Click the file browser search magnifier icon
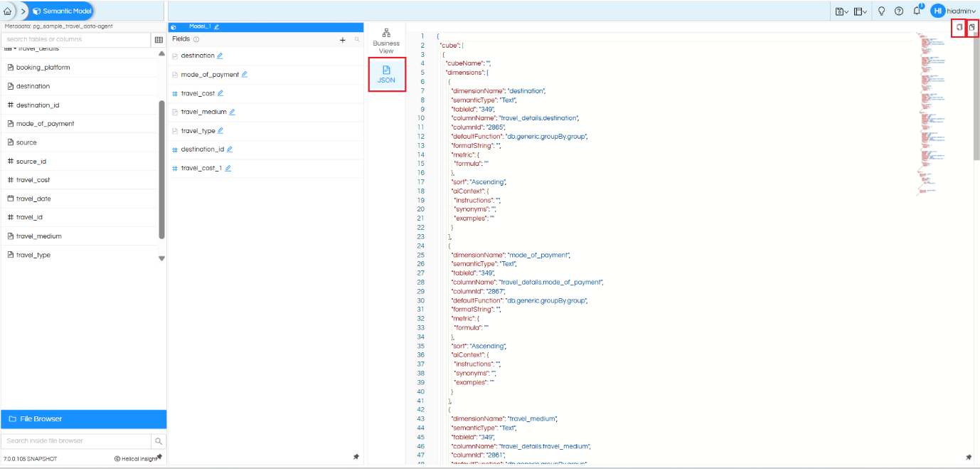The height and width of the screenshot is (469, 980). 159,441
